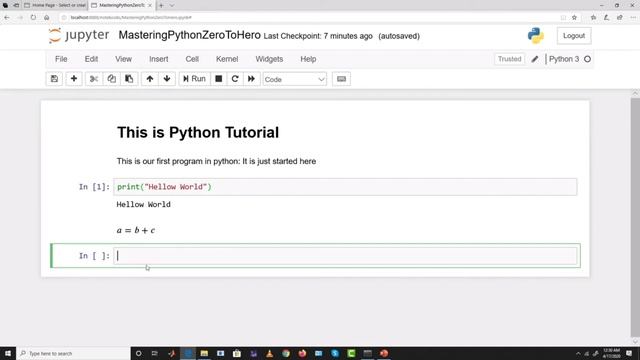Image resolution: width=640 pixels, height=360 pixels.
Task: Click the Hellow World output text
Action: point(143,204)
